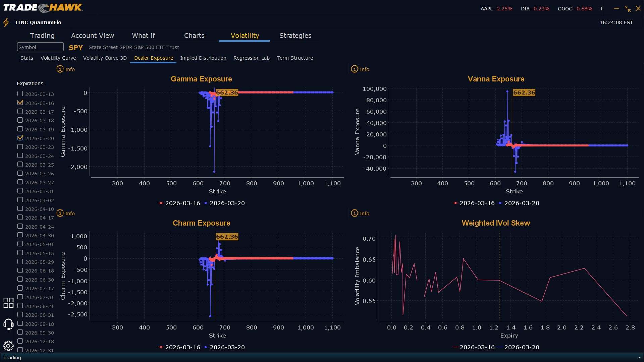Uncheck the 2026-03-16 expiration checkbox
644x362 pixels.
(x=20, y=103)
